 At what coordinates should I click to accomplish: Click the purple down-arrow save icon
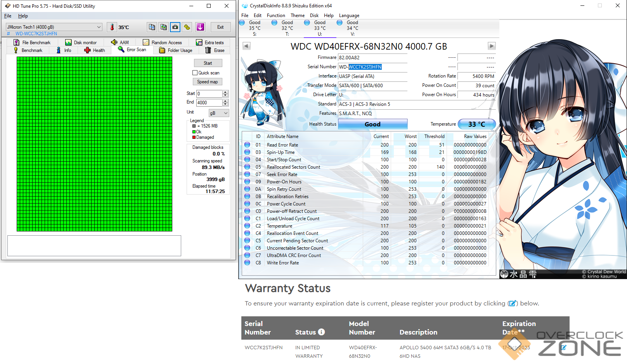(200, 27)
